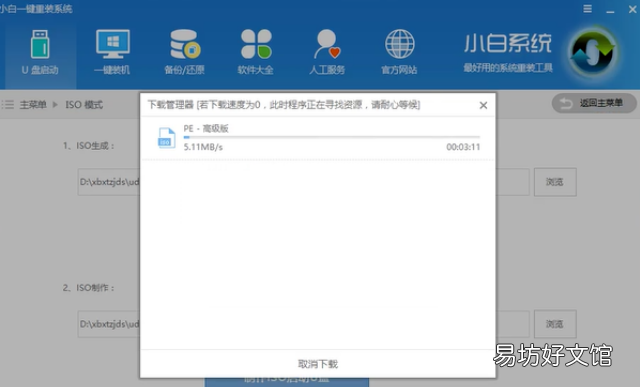Click the 1、ISO生成 label
Viewport: 640px width, 387px height.
(x=89, y=146)
